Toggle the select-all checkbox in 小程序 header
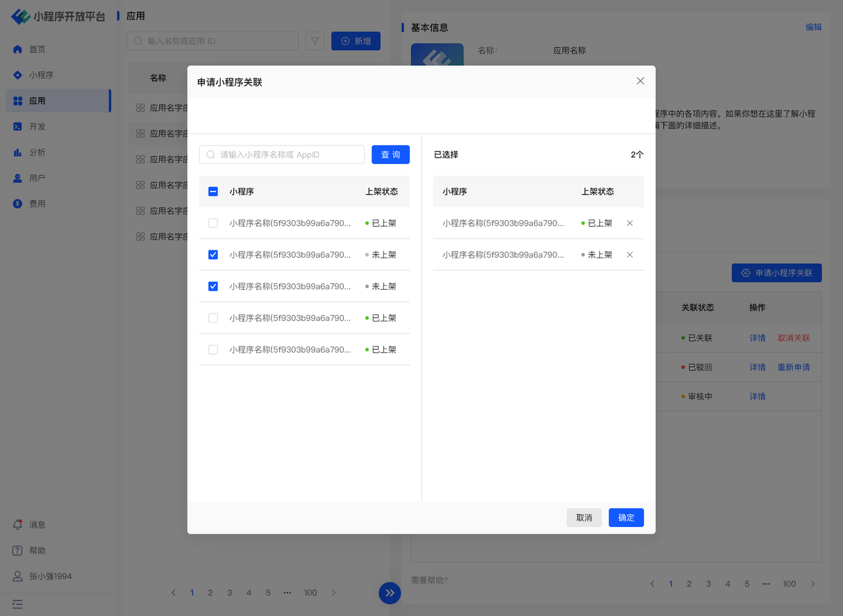This screenshot has width=843, height=616. 213,192
